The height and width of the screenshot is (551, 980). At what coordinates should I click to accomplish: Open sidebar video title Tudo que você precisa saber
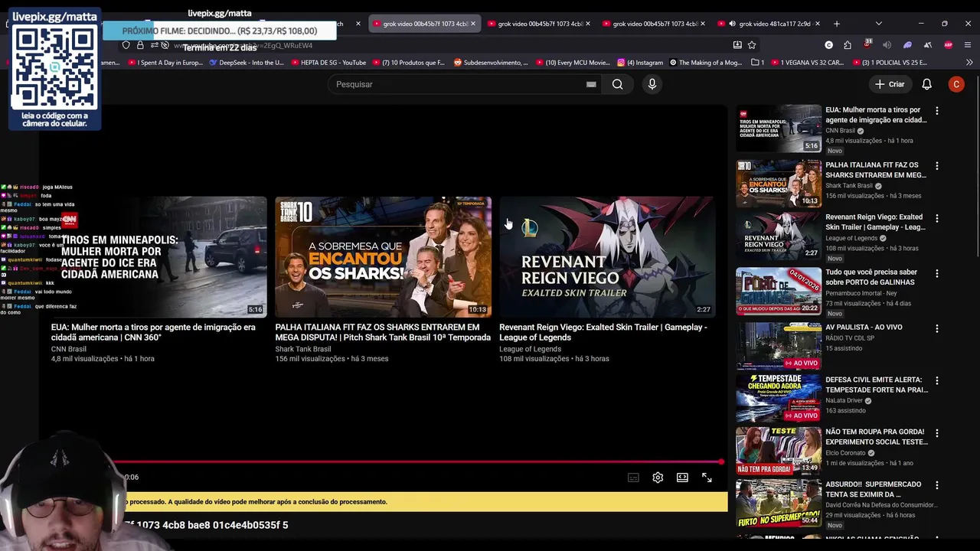(871, 277)
